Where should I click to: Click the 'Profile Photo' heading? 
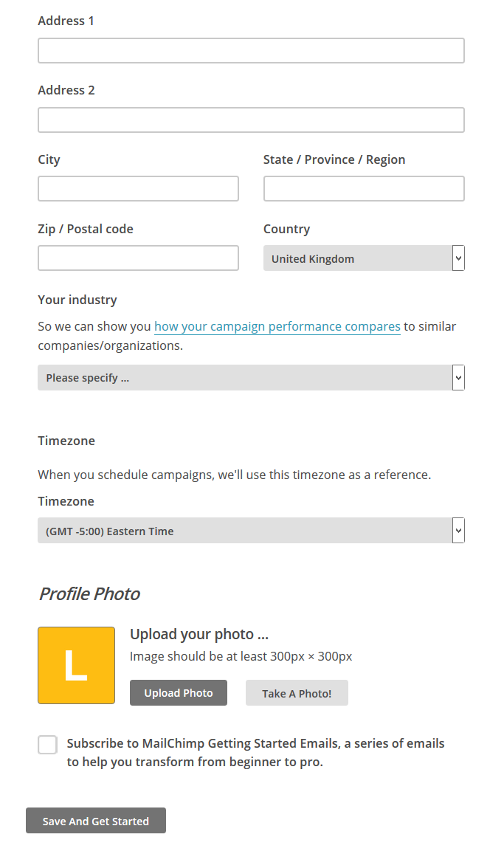(89, 594)
